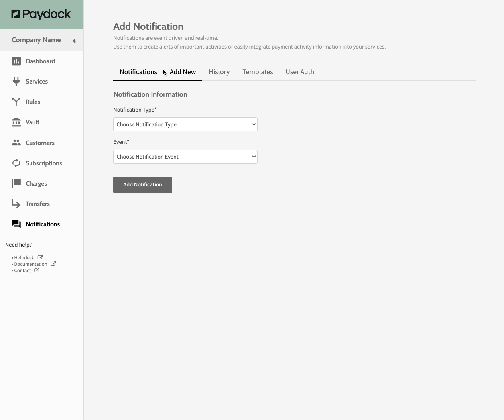The width and height of the screenshot is (504, 420).
Task: Click the Dashboard bar chart icon
Action: (x=16, y=61)
